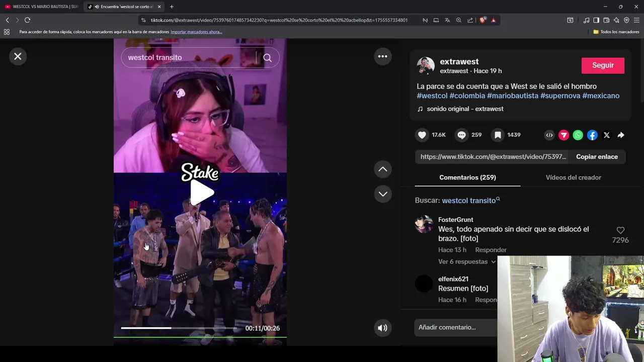This screenshot has width=644, height=362.
Task: Like FosterGrunt's comment with the heart
Action: [x=620, y=230]
